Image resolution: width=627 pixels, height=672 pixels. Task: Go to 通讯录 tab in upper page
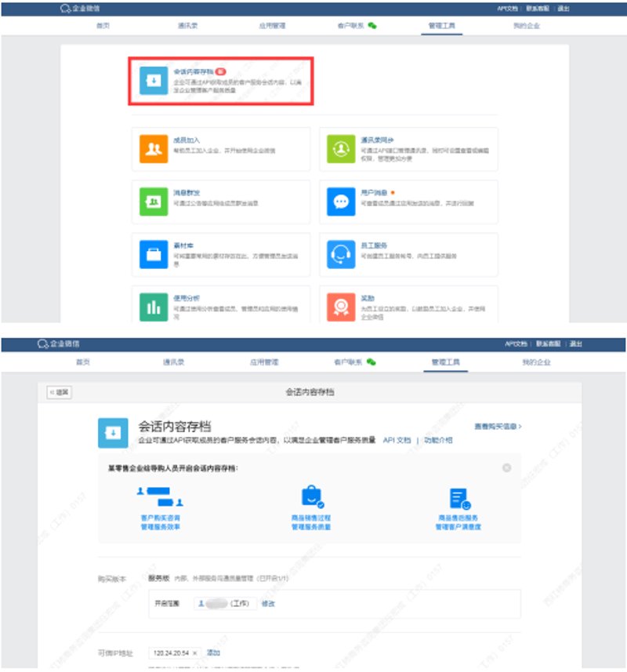[187, 26]
